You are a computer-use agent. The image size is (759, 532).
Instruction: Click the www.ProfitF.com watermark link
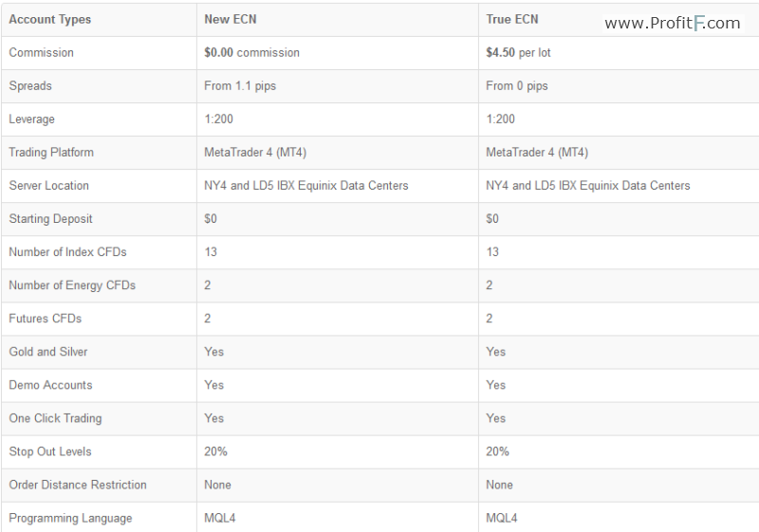tap(673, 23)
